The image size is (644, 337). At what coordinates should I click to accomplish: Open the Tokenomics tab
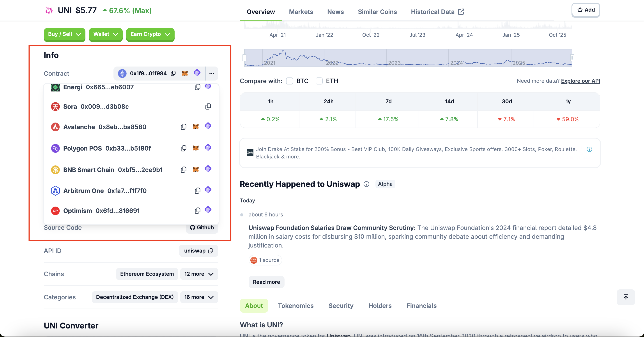point(295,305)
